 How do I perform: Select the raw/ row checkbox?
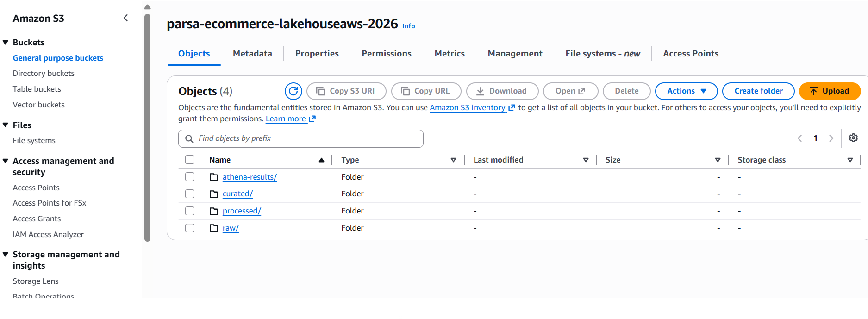click(189, 228)
